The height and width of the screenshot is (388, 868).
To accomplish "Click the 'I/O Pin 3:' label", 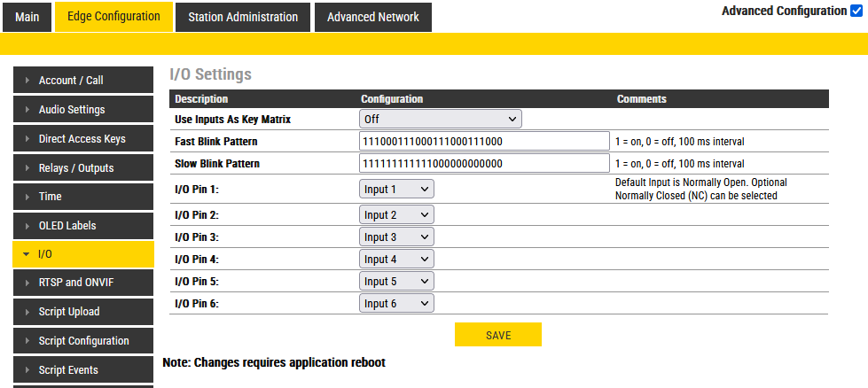I will coord(197,237).
